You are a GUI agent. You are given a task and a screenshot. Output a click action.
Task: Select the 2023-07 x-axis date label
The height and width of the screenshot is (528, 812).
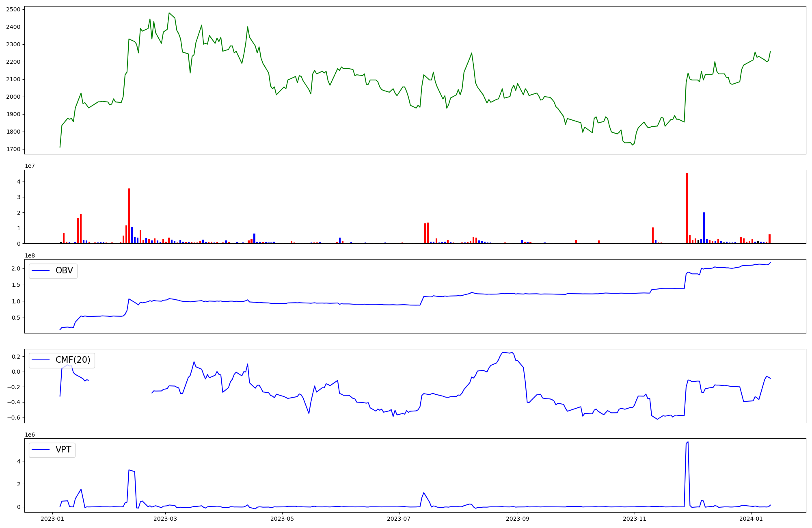pos(399,519)
